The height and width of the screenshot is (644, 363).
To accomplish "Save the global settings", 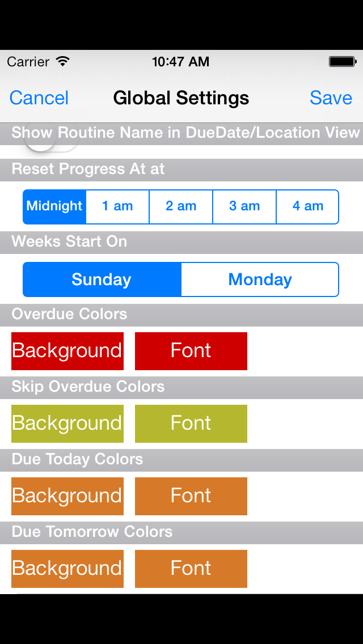I will tap(331, 98).
